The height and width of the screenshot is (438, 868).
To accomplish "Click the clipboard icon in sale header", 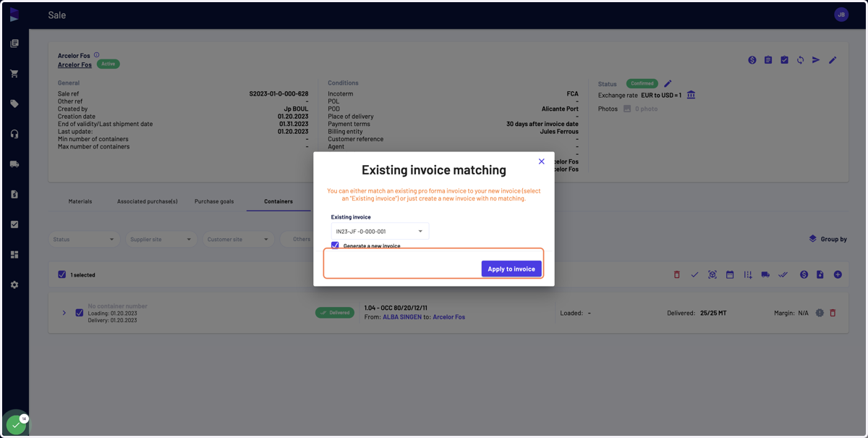I will (x=768, y=60).
